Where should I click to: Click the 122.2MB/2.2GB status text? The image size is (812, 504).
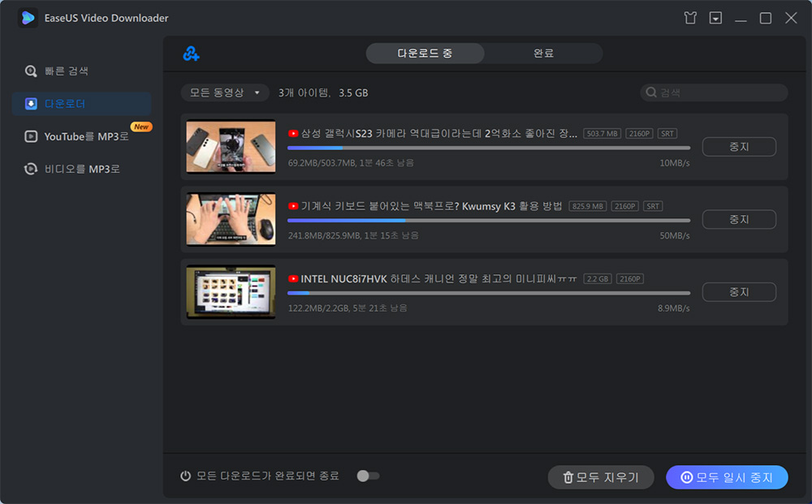pyautogui.click(x=348, y=308)
